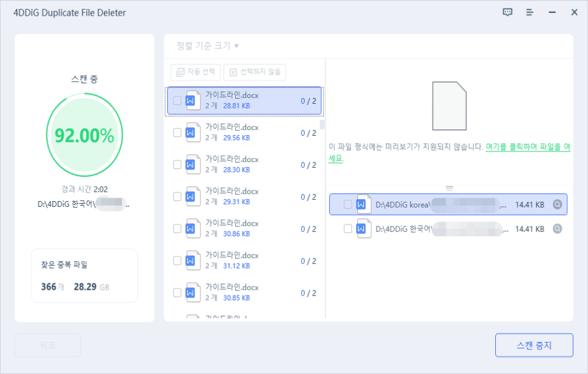This screenshot has width=588, height=374.
Task: Tick checkbox for 가이드라인.docx 30.86 KB group
Action: (177, 228)
